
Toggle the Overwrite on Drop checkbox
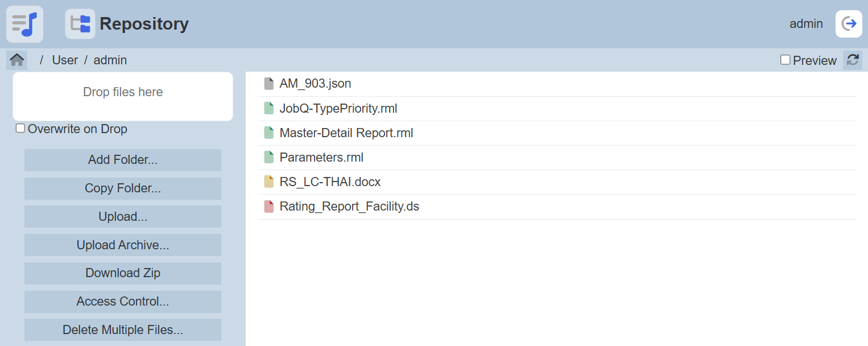(x=20, y=129)
